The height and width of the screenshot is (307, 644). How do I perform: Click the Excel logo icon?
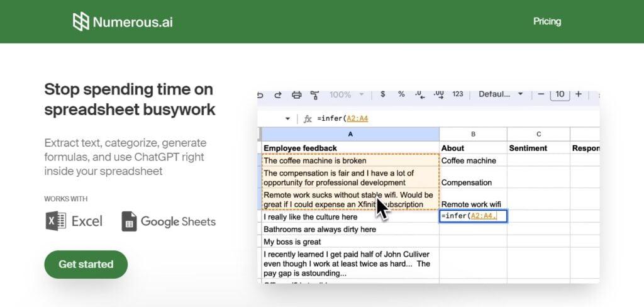(56, 221)
